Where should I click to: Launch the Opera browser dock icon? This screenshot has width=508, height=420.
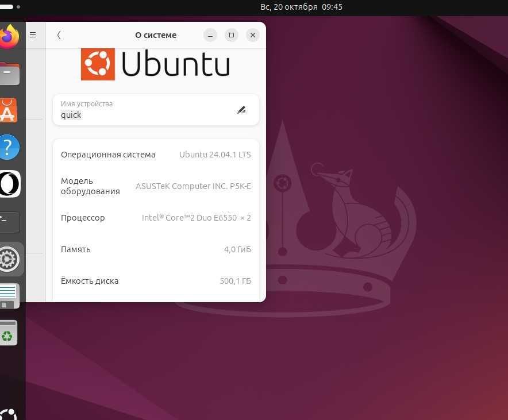pos(10,184)
